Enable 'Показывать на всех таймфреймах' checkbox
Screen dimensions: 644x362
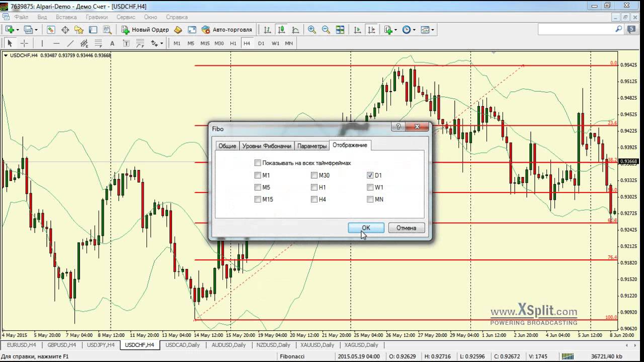pos(258,163)
